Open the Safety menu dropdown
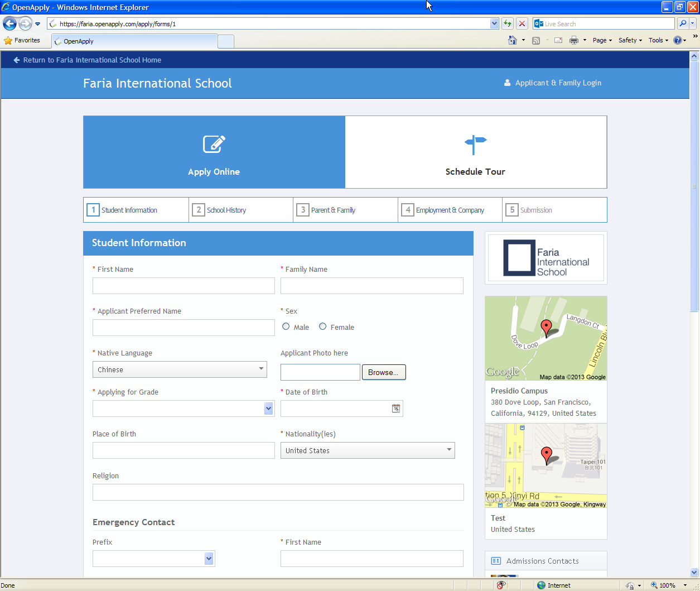 (630, 40)
